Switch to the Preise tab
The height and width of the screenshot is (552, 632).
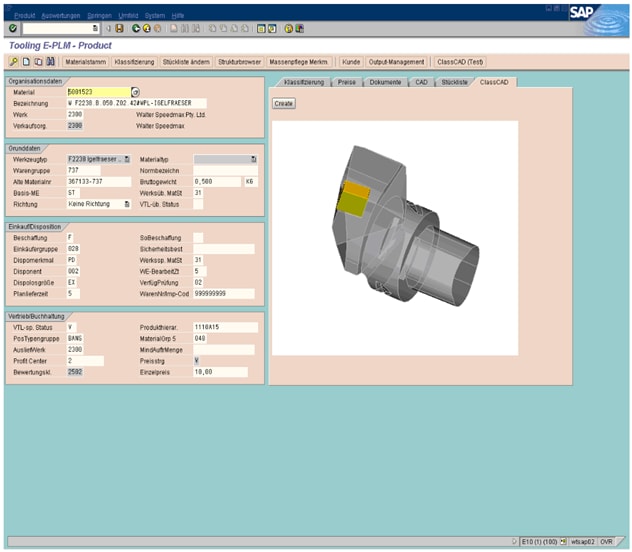347,82
